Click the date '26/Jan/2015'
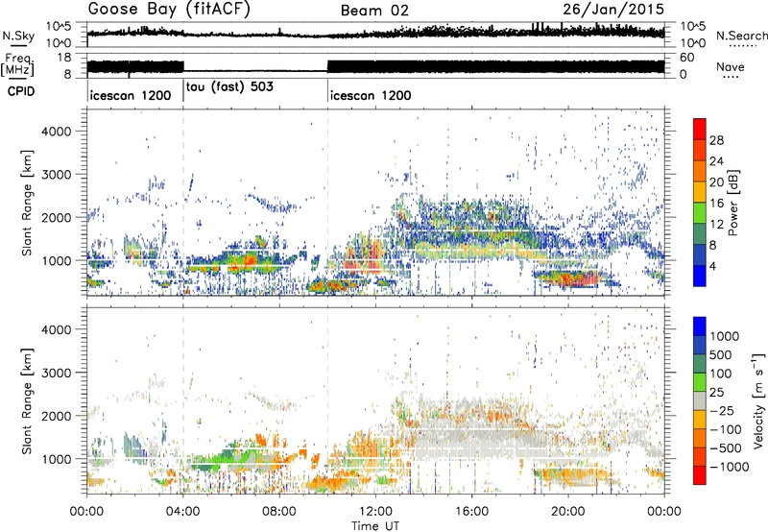This screenshot has height=532, width=768. (x=613, y=10)
